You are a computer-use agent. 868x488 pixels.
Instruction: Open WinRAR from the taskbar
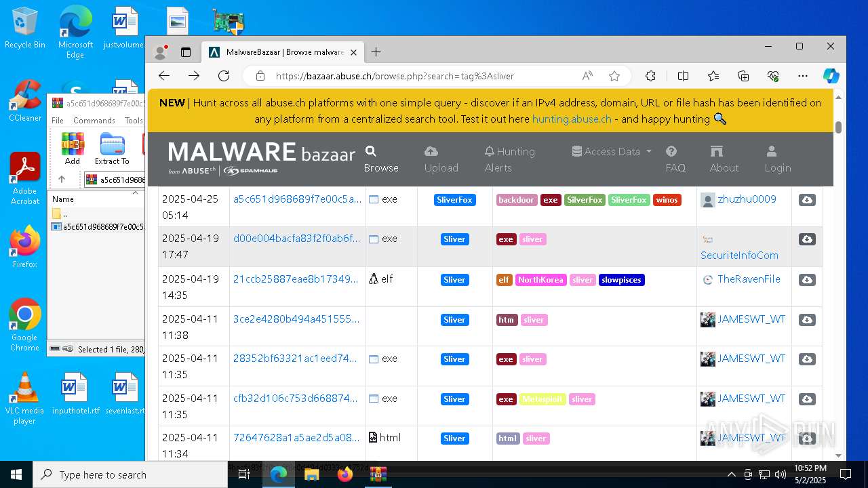[378, 474]
